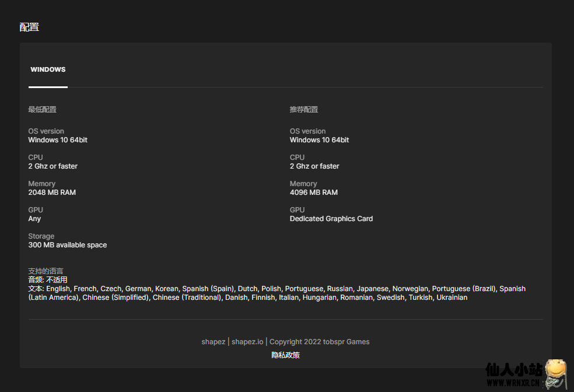Click the Dedicated Graphics Card text
The image size is (574, 392).
pyautogui.click(x=331, y=219)
